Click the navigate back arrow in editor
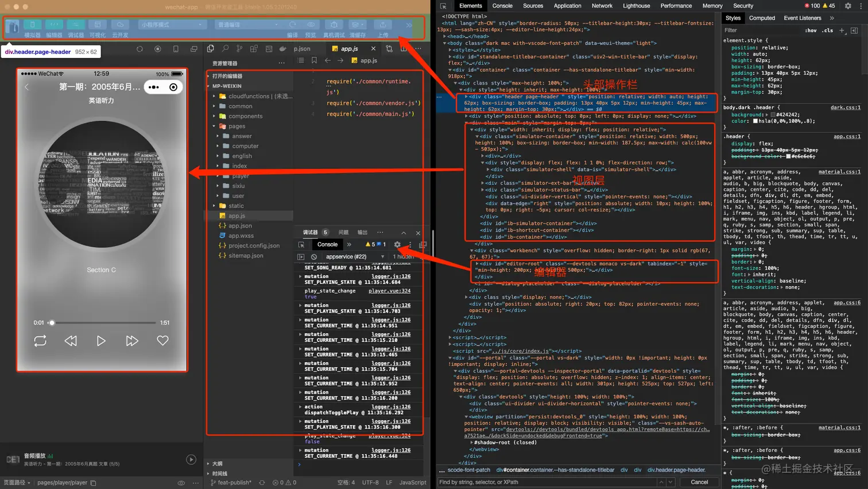Image resolution: width=868 pixels, height=489 pixels. pyautogui.click(x=328, y=60)
